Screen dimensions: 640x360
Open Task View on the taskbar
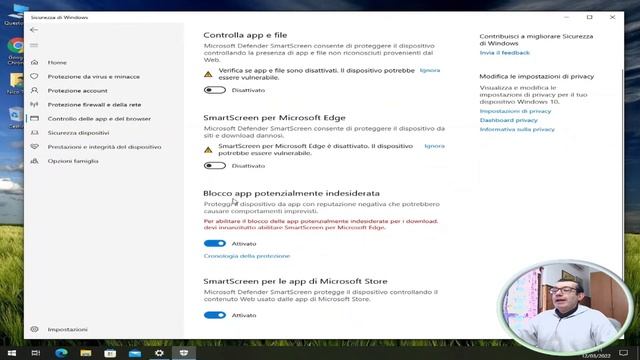[x=36, y=353]
